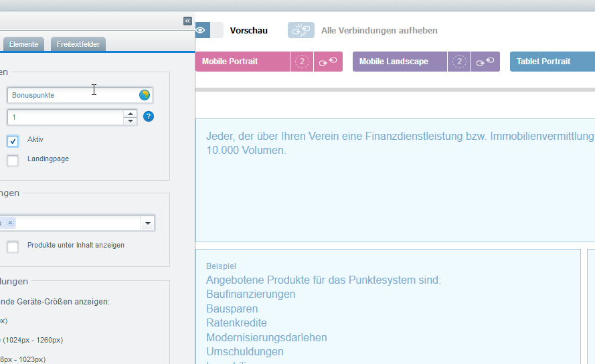Screen dimensions: 595x364
Task: Click the Mobile Portrait column count icon
Action: (303, 62)
